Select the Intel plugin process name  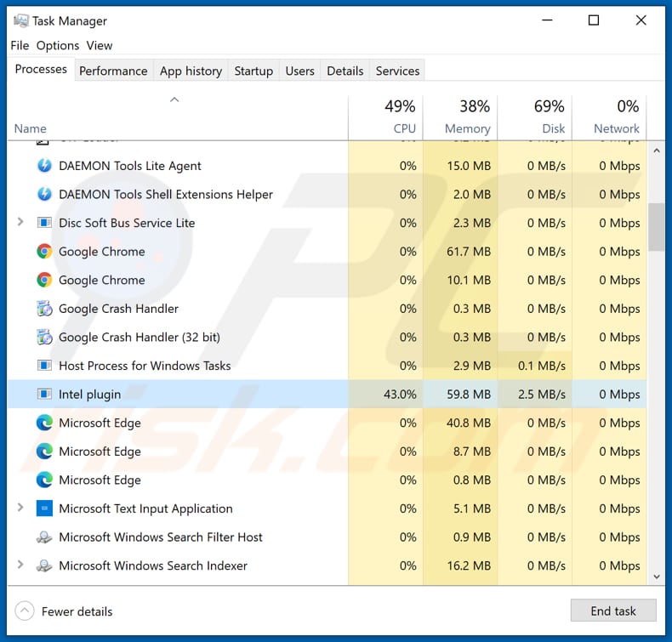pos(89,394)
